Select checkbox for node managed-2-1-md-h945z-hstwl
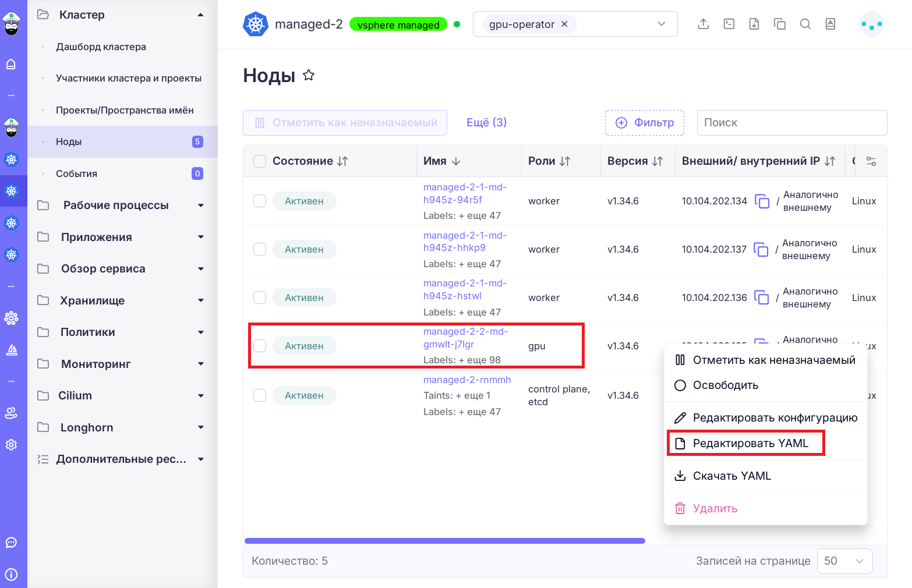The width and height of the screenshot is (912, 588). tap(260, 297)
